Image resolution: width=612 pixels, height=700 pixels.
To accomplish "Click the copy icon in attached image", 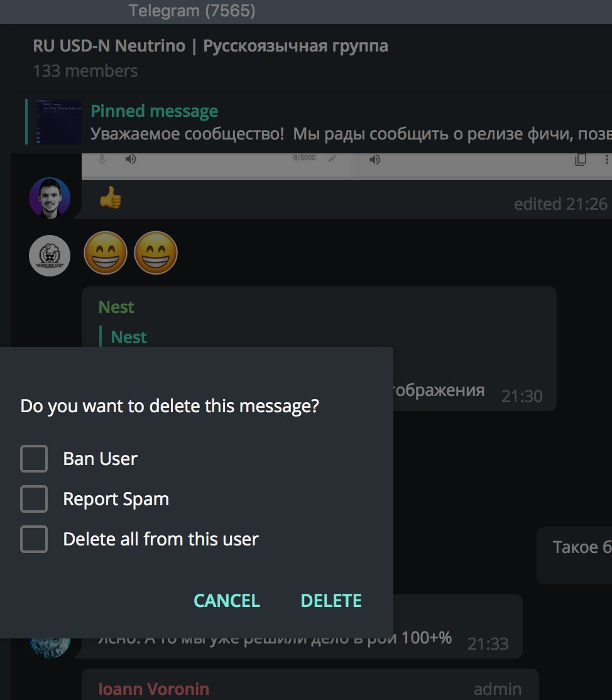I will point(581,160).
